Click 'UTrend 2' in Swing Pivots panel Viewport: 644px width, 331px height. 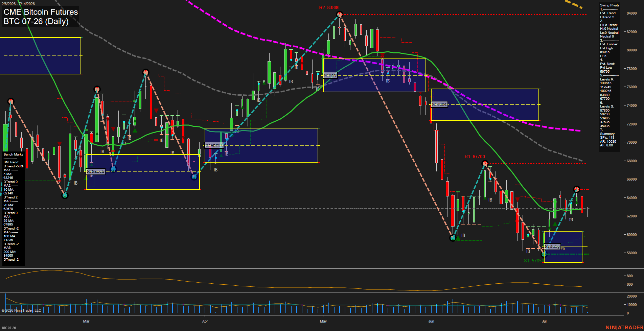[x=607, y=17]
